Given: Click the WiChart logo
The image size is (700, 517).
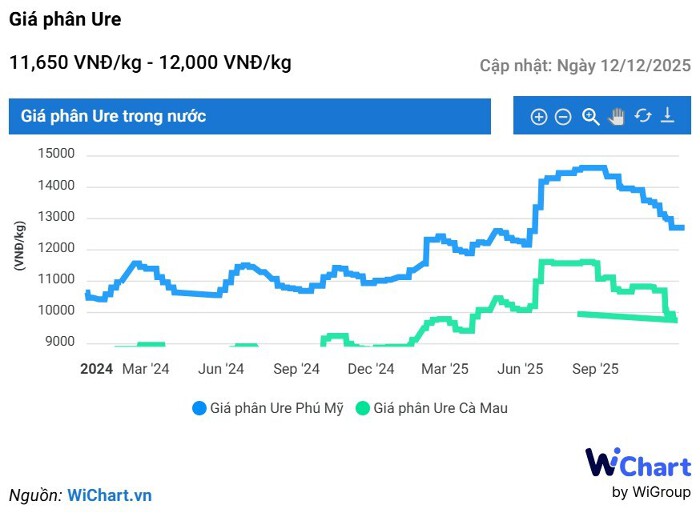Looking at the screenshot, I should [x=637, y=464].
